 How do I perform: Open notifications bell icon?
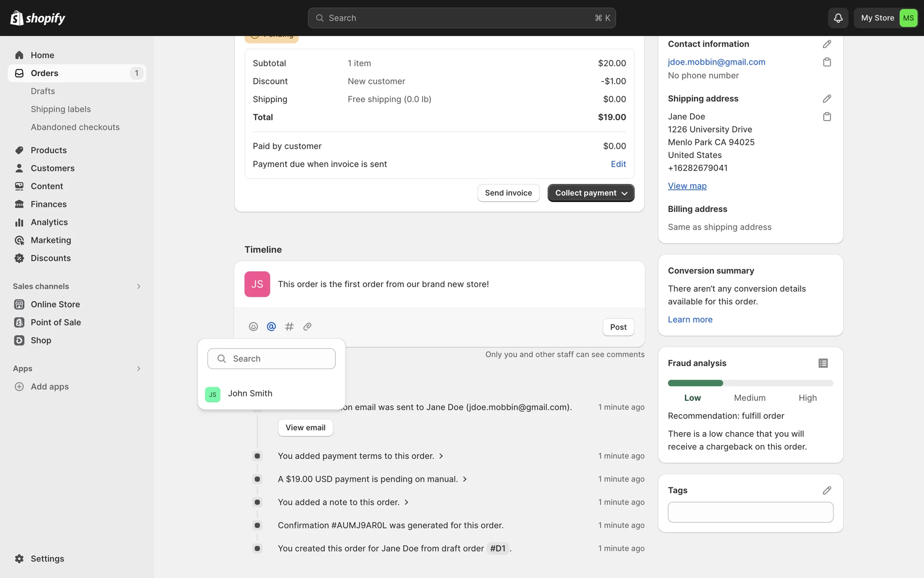point(838,18)
